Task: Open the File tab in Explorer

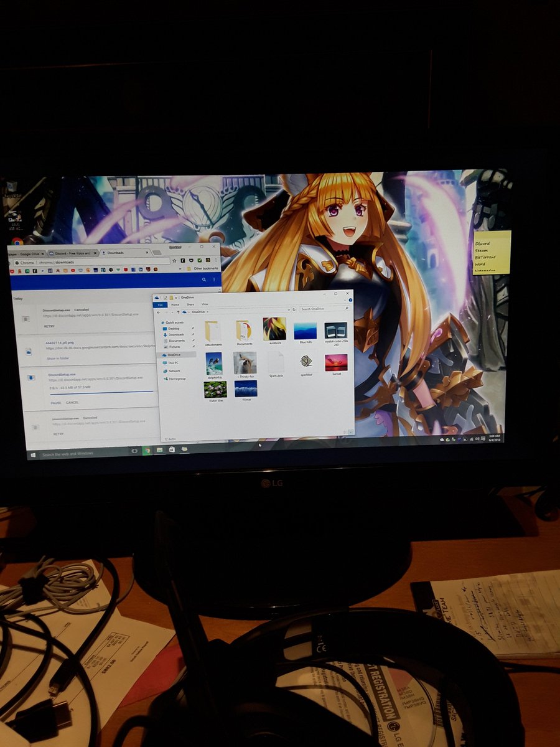Action: pos(160,304)
